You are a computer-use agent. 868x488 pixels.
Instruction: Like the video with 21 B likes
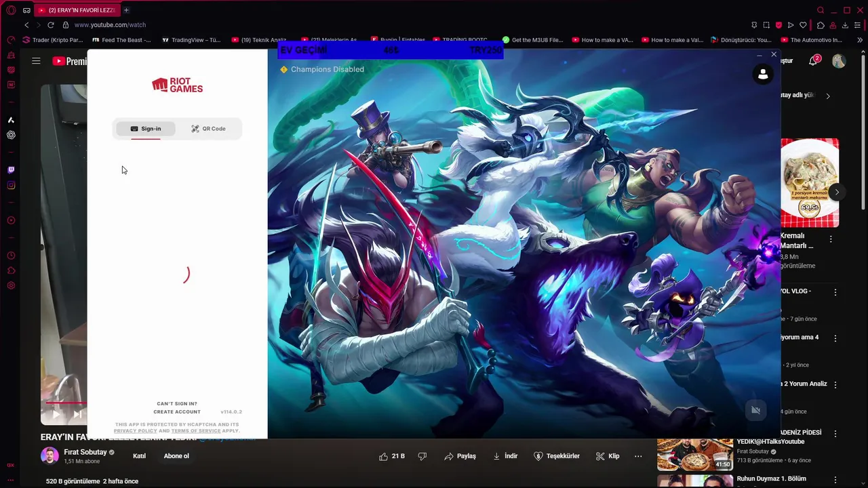tap(392, 456)
